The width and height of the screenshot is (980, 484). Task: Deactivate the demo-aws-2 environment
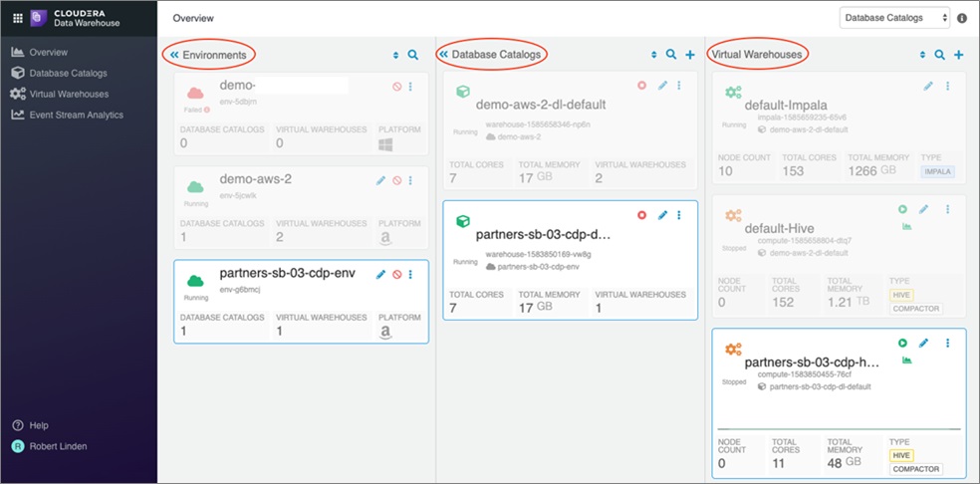click(x=396, y=180)
